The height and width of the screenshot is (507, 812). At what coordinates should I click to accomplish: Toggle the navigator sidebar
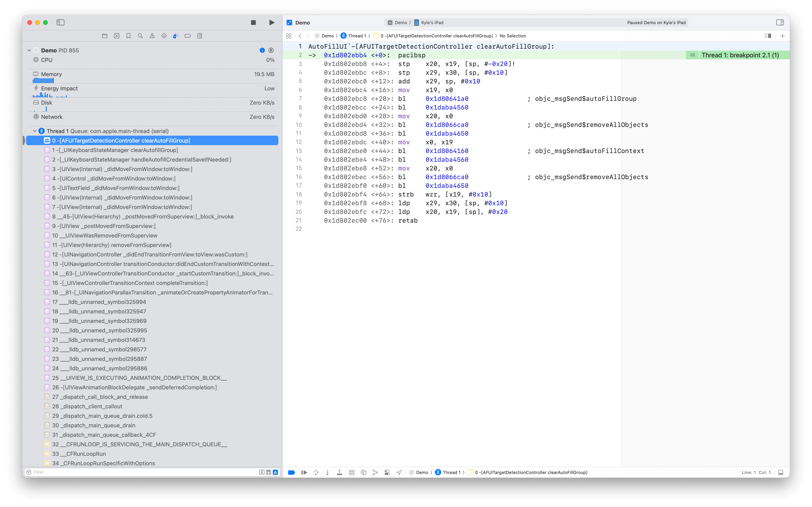[x=61, y=23]
